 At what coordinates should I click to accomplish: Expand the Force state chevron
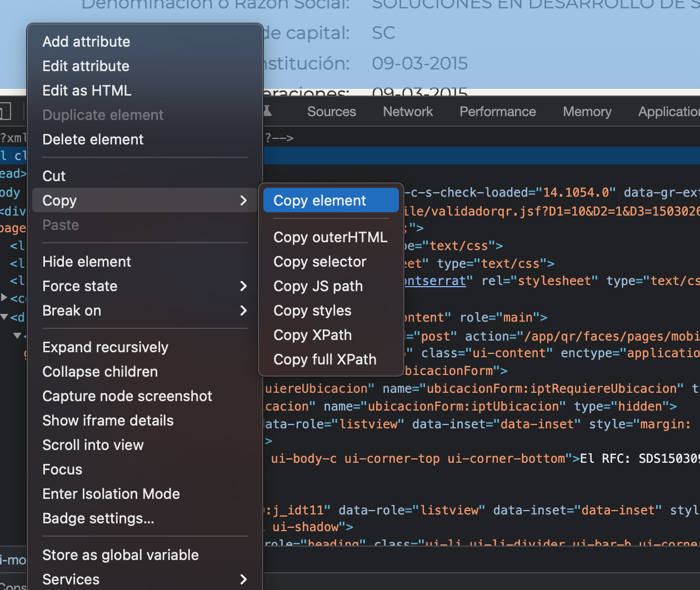coord(243,286)
